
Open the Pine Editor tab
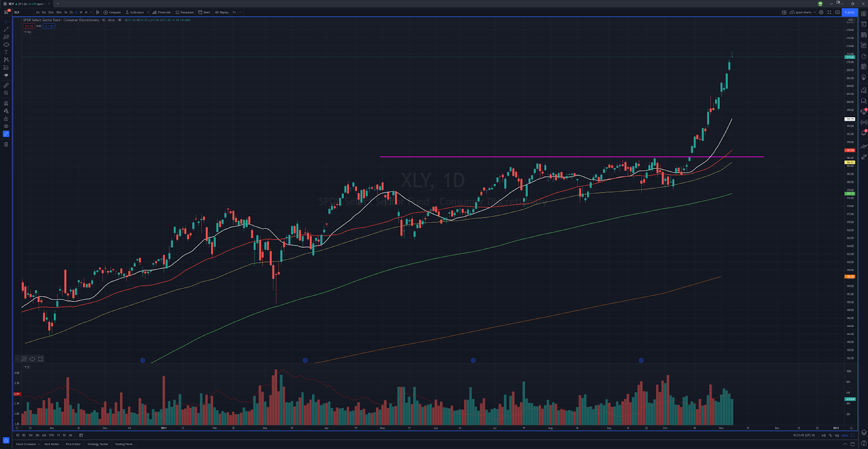73,444
